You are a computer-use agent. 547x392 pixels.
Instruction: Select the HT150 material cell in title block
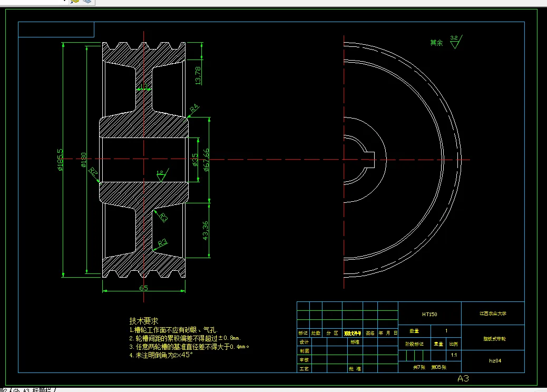[429, 314]
